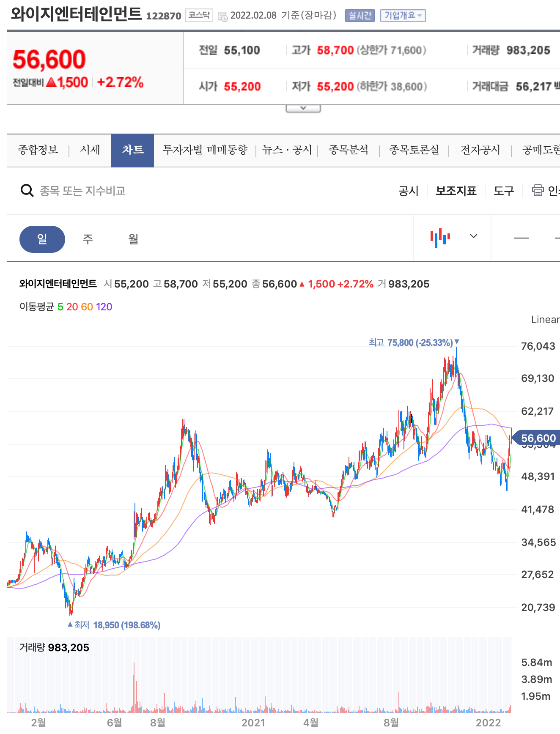Click the Linear scale label

(545, 320)
